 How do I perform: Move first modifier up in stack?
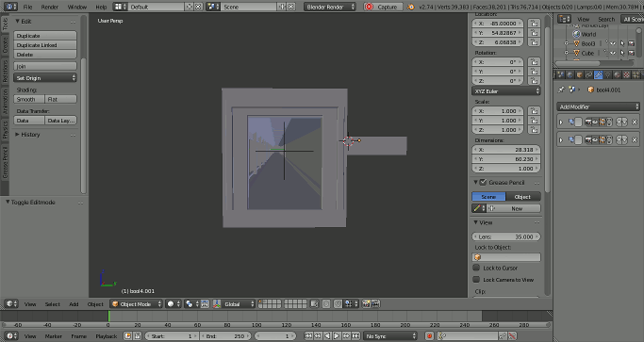click(619, 122)
